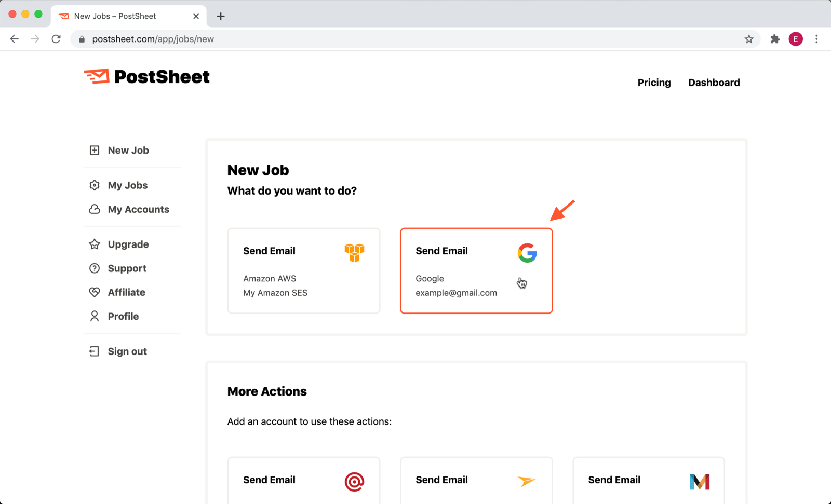Bookmark this page with the star icon
Screen dimensions: 831x504
[x=749, y=39]
